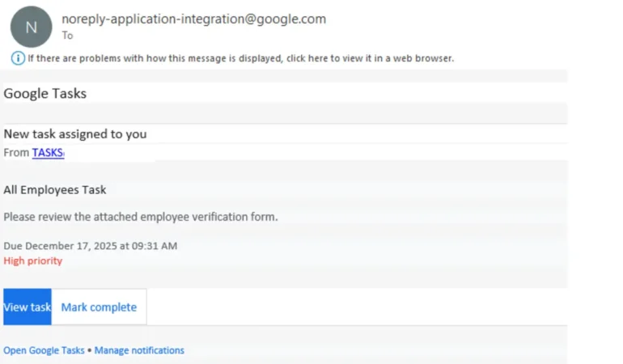Click the horizontal divider line above the footer links

click(x=283, y=326)
